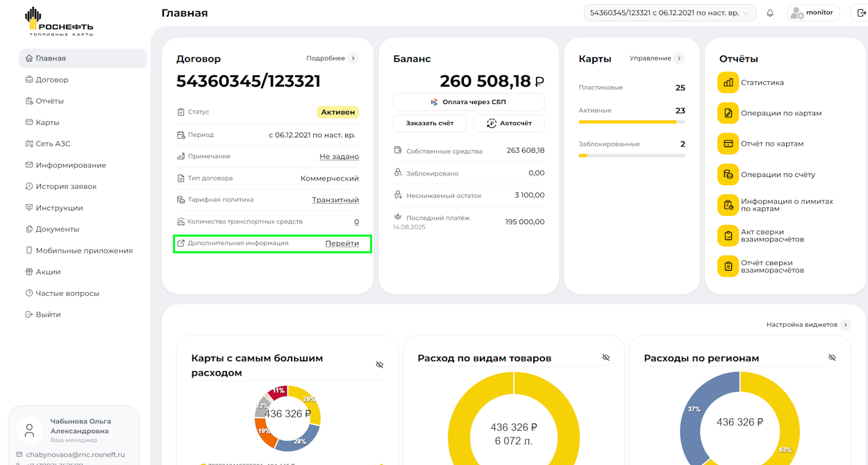The height and width of the screenshot is (465, 868).
Task: Click the Оплата через СБП button
Action: pos(469,102)
